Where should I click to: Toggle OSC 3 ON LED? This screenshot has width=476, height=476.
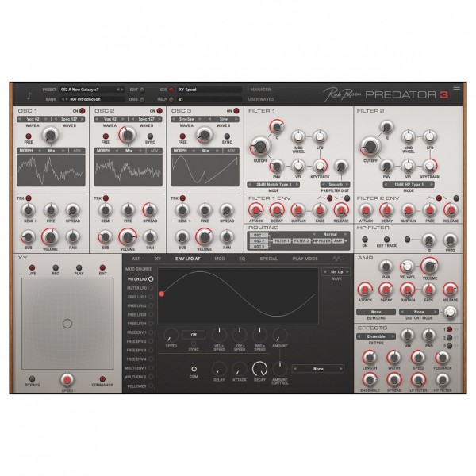tap(236, 111)
